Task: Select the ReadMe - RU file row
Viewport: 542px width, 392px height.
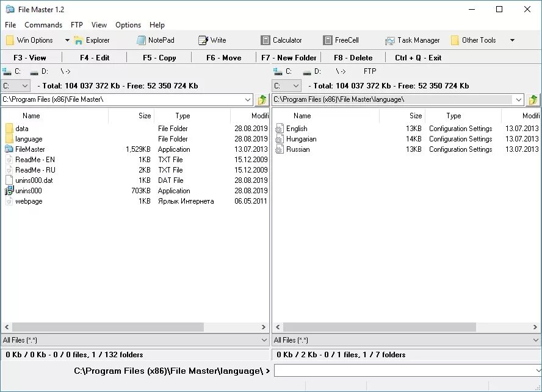Action: (x=136, y=170)
